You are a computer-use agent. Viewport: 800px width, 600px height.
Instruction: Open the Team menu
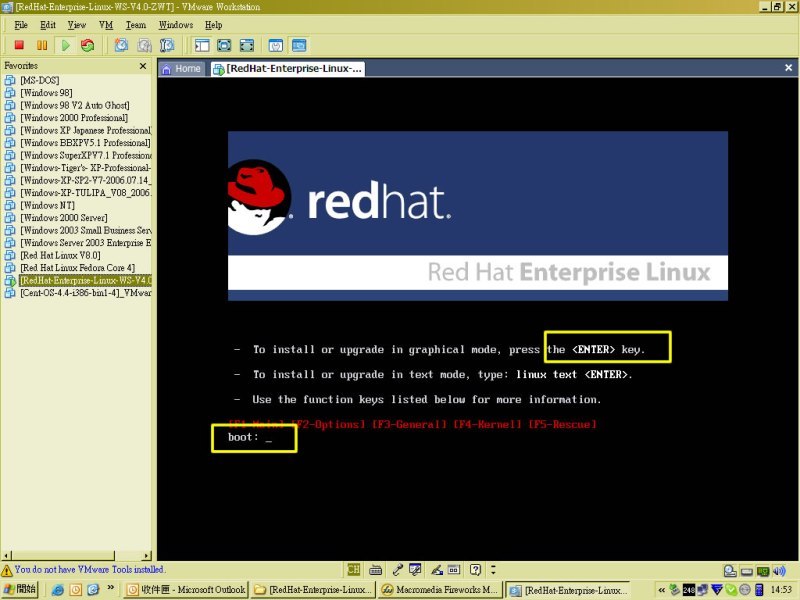[136, 25]
